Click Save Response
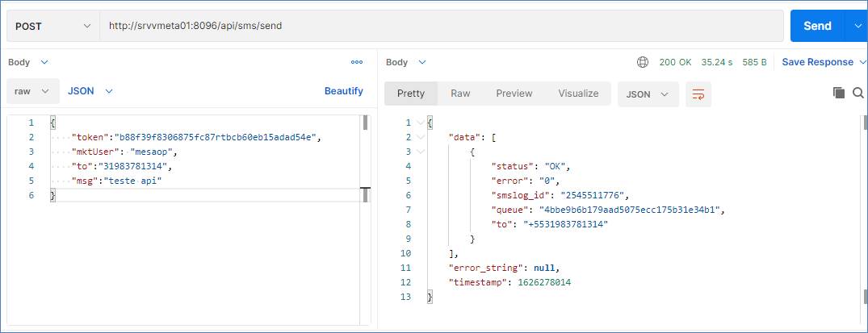This screenshot has height=333, width=868. (818, 63)
